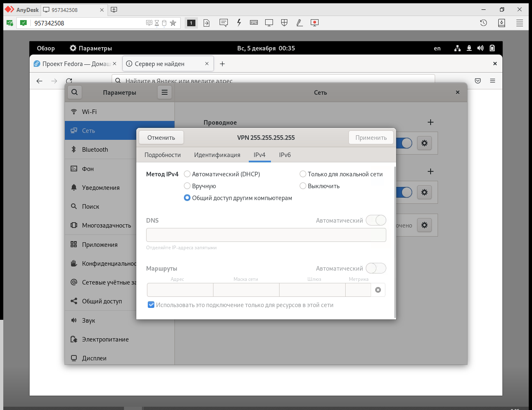The height and width of the screenshot is (410, 532).
Task: Click Отменить button
Action: click(161, 137)
